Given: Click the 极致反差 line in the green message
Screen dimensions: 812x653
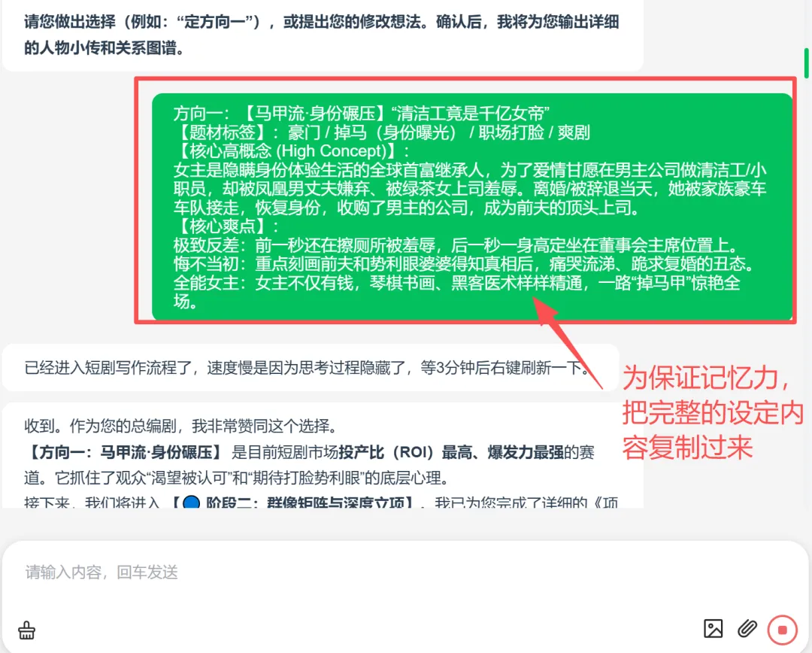Looking at the screenshot, I should click(x=456, y=244).
